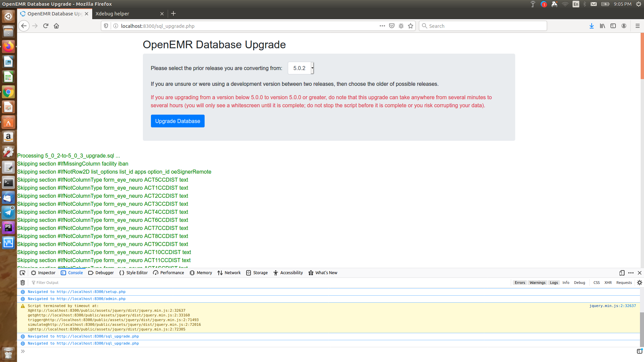Enable XHR request logging
The height and width of the screenshot is (362, 644).
point(608,283)
